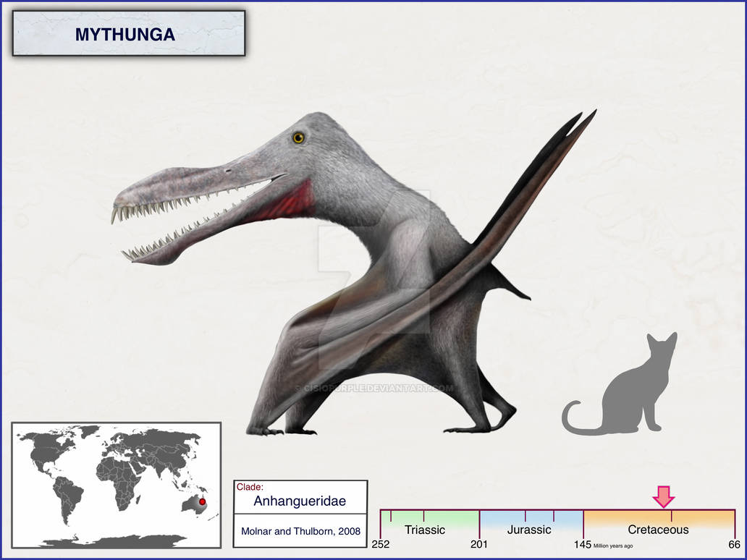Select the "145" timeline number

[x=583, y=544]
